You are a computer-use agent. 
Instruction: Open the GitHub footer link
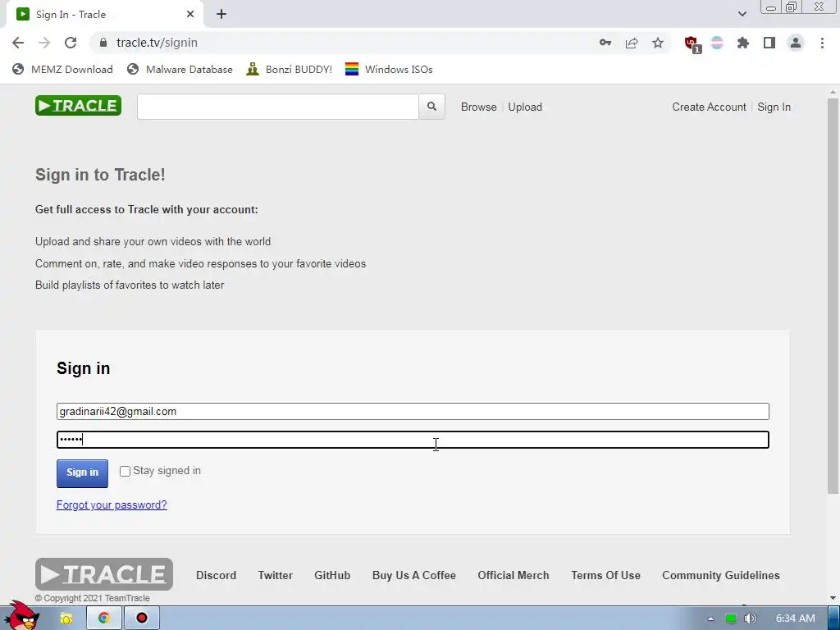(332, 575)
